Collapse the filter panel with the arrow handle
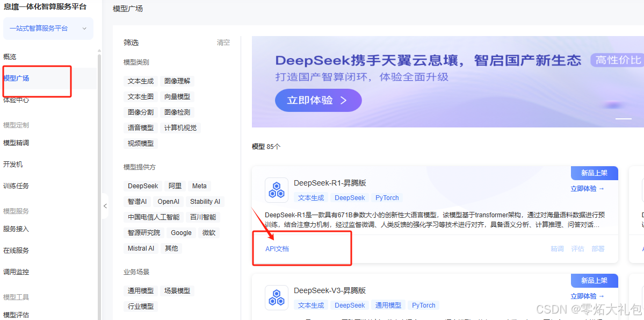This screenshot has width=644, height=320. click(105, 205)
